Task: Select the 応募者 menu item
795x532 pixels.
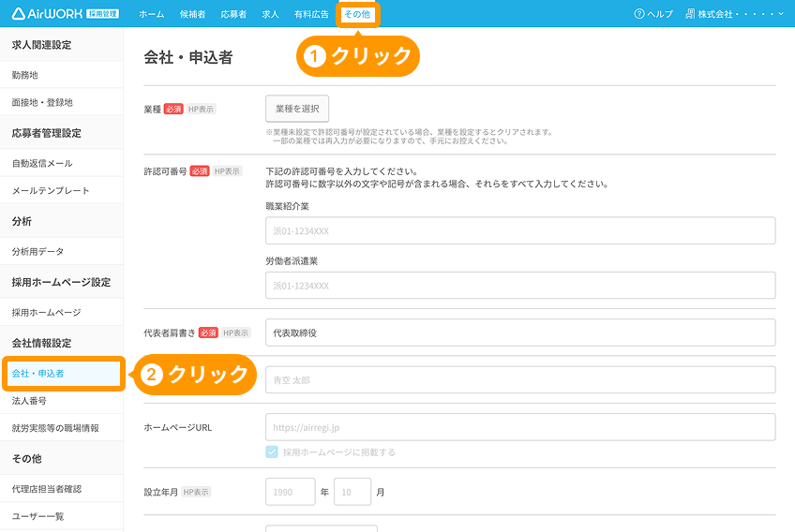Action: coord(233,14)
